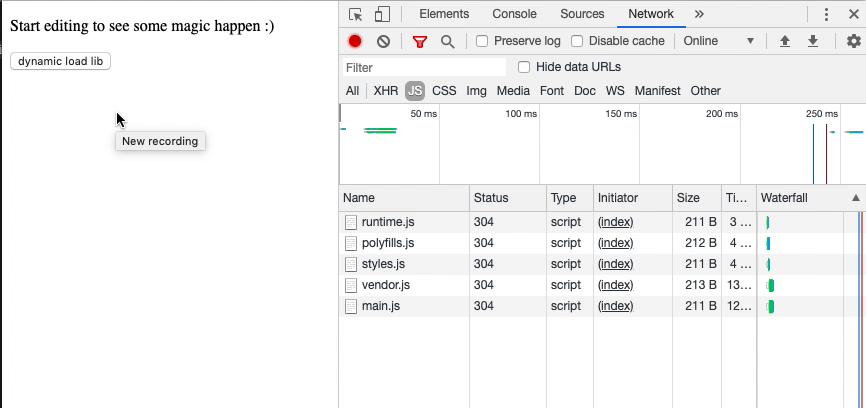Toggle the device toolbar icon

click(x=381, y=14)
